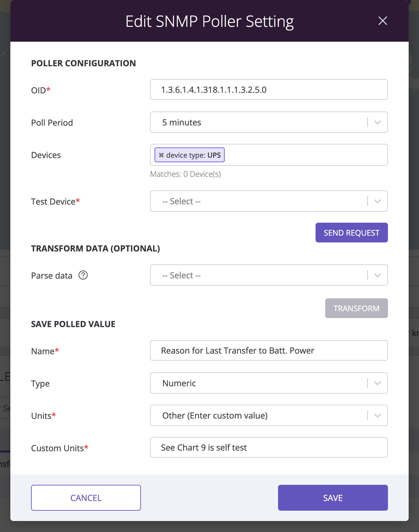Click the OID input field
The width and height of the screenshot is (419, 532).
[x=269, y=90]
